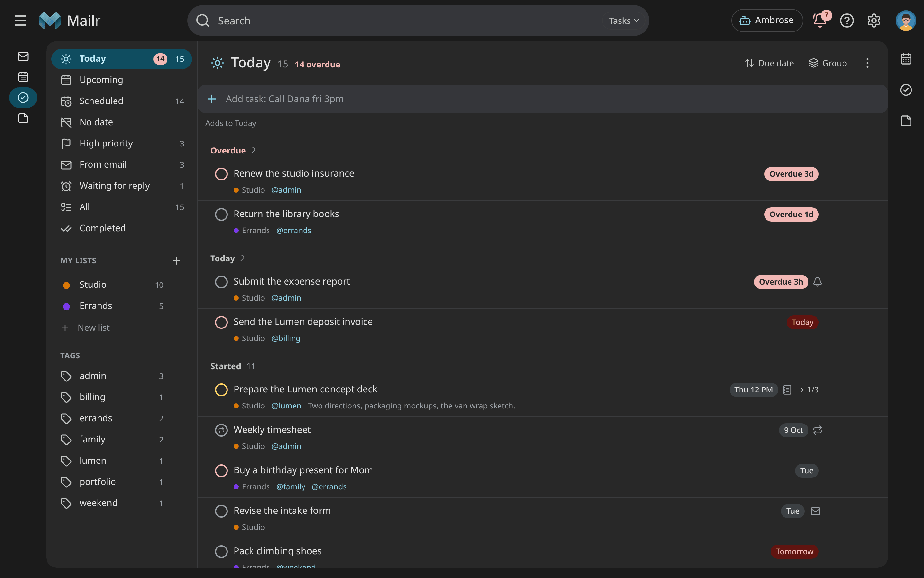Complete Renew the studio insurance task
Screen dimensions: 924x578
point(221,174)
